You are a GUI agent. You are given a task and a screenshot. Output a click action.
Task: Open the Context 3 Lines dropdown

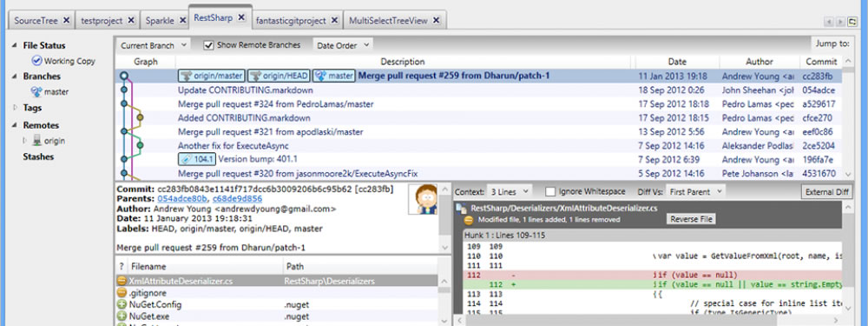click(510, 192)
